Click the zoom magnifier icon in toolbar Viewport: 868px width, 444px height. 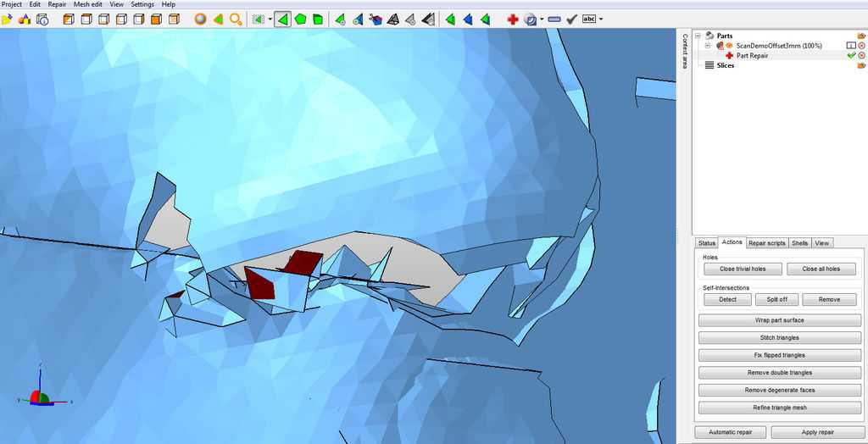[x=236, y=19]
